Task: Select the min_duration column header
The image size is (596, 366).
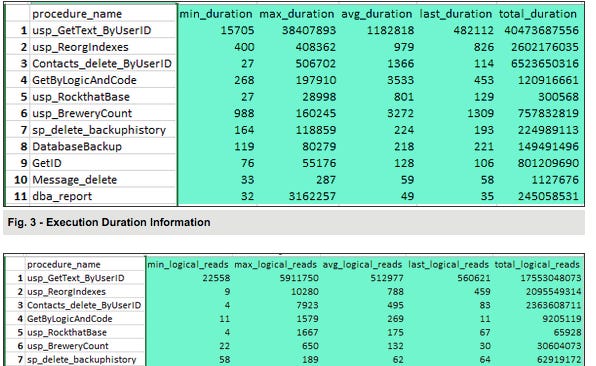Action: click(216, 14)
